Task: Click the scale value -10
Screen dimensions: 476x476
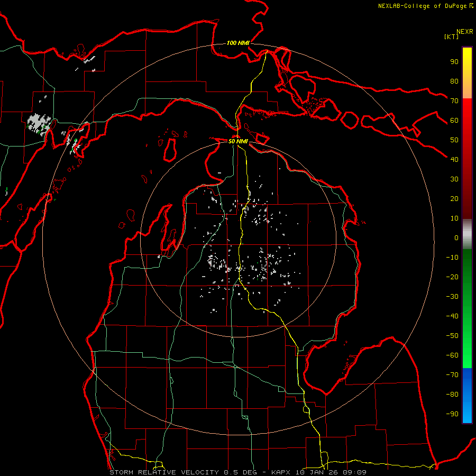Action: pyautogui.click(x=452, y=258)
